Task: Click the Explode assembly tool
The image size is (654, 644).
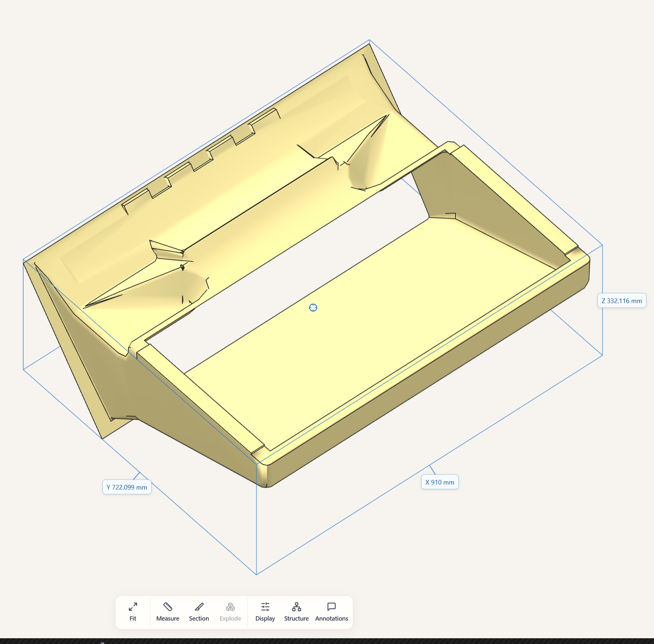Action: [230, 612]
